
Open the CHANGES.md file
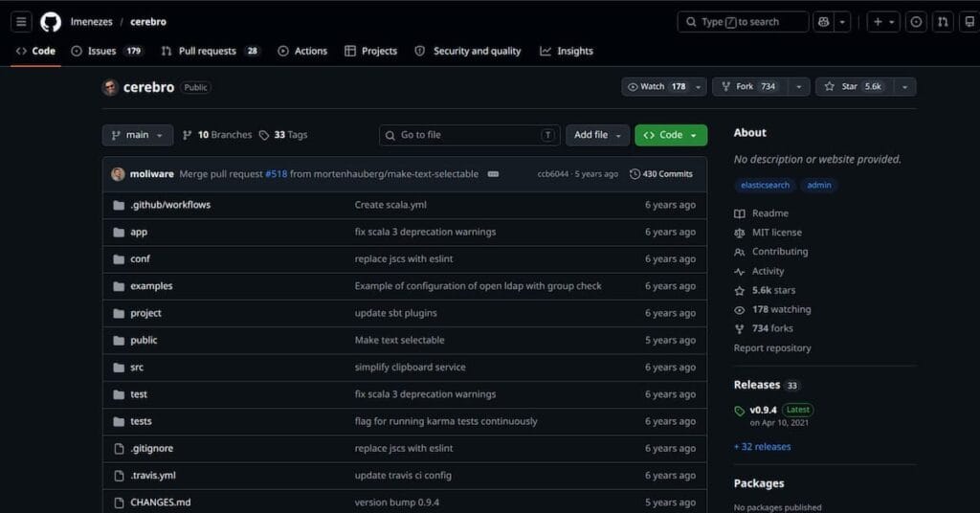161,502
